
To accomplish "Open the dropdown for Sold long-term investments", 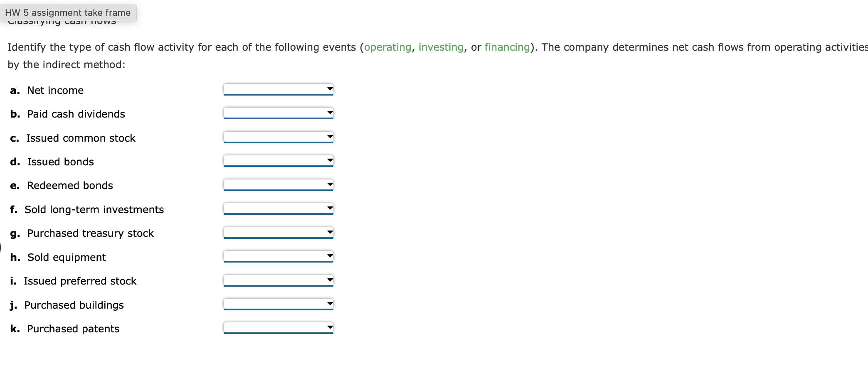I will [x=278, y=208].
